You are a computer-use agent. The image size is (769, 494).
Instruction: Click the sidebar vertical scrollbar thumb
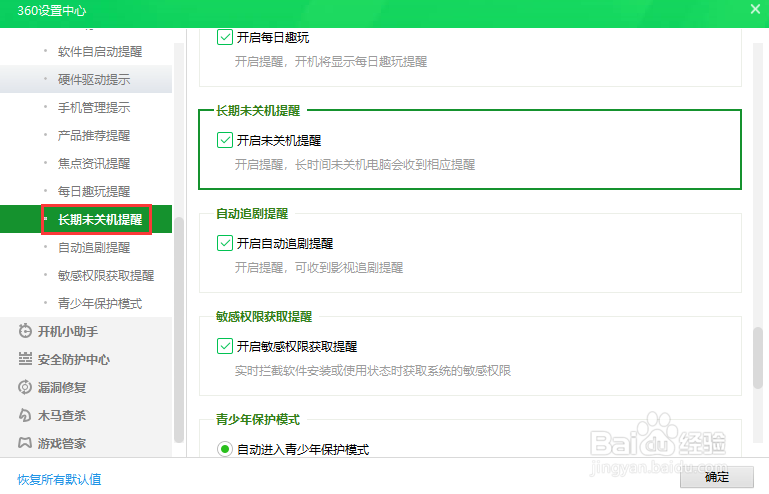[179, 330]
